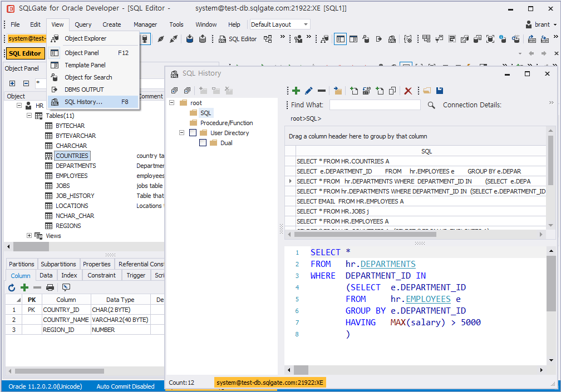Expand the Views tree node
Viewport: 561px width, 392px height.
29,236
